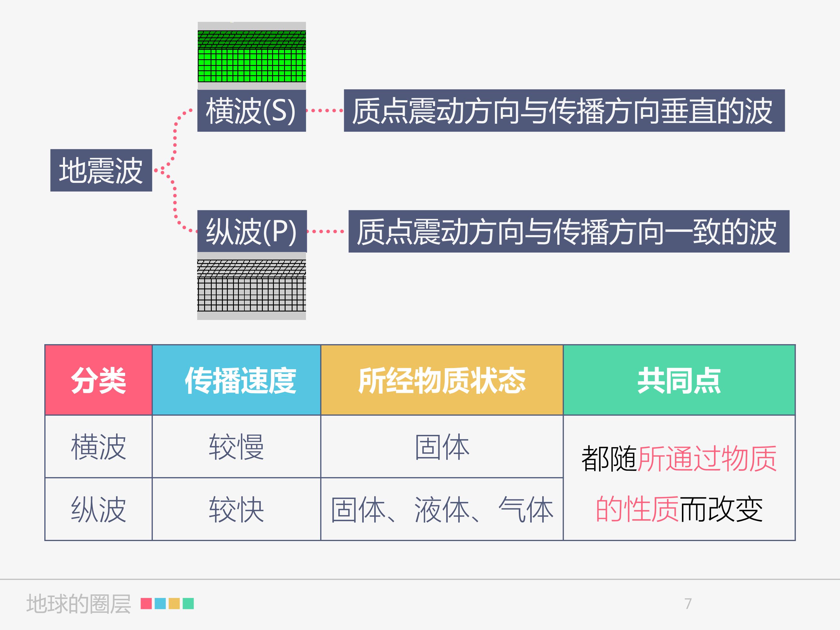The height and width of the screenshot is (630, 840).
Task: Click the blue 传播速度 header cell
Action: [x=237, y=380]
